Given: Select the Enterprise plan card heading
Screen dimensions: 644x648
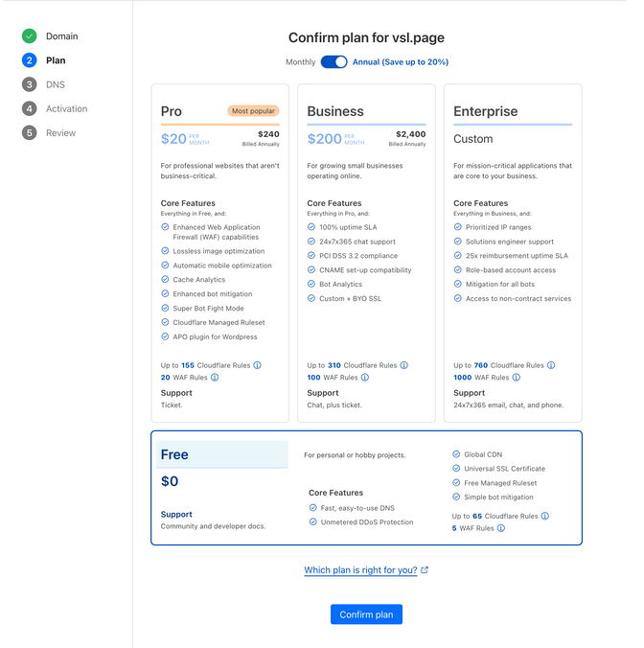Looking at the screenshot, I should pos(485,111).
